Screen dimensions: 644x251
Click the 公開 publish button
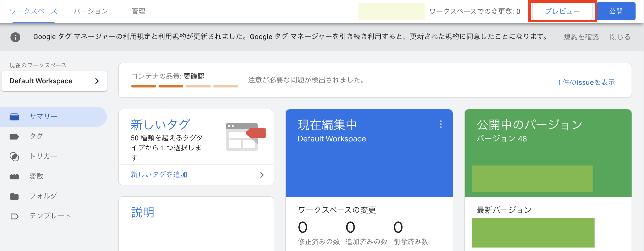coord(616,11)
